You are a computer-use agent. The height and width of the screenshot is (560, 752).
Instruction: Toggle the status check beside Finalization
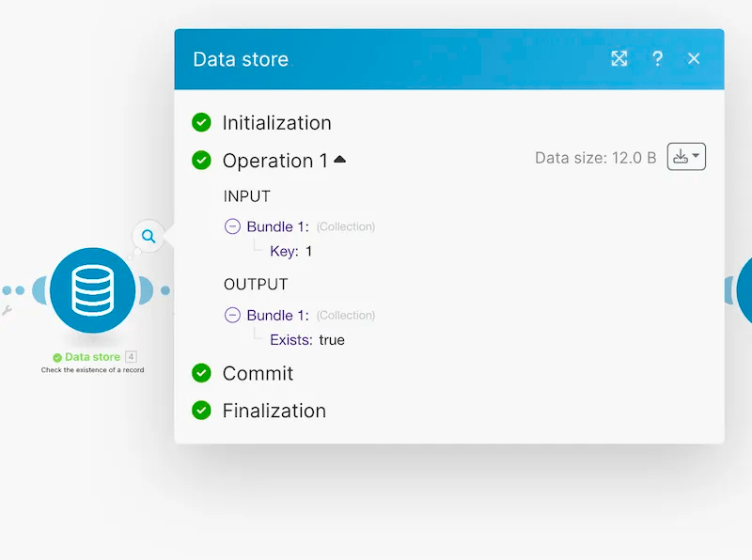click(x=201, y=411)
